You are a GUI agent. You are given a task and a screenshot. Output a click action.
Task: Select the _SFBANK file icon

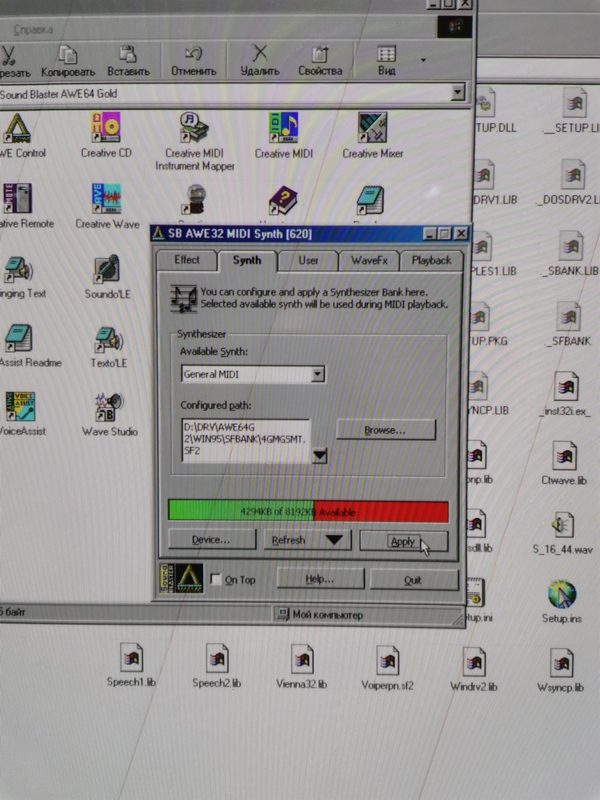click(569, 317)
